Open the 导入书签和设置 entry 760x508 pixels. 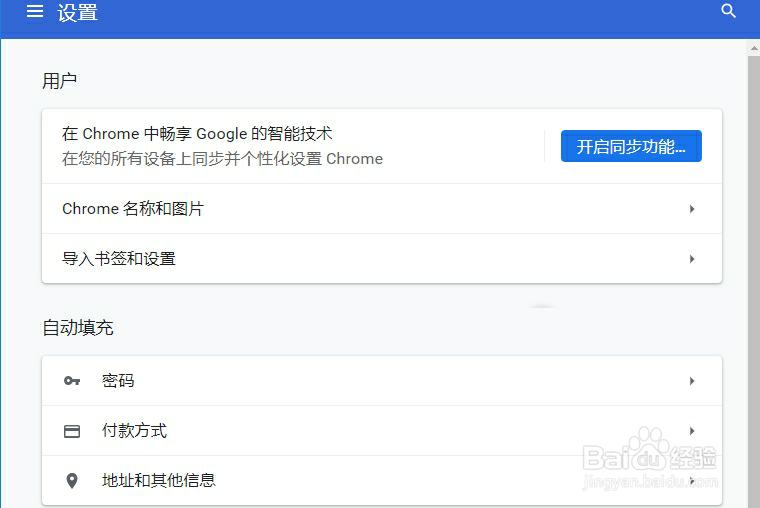coord(119,259)
